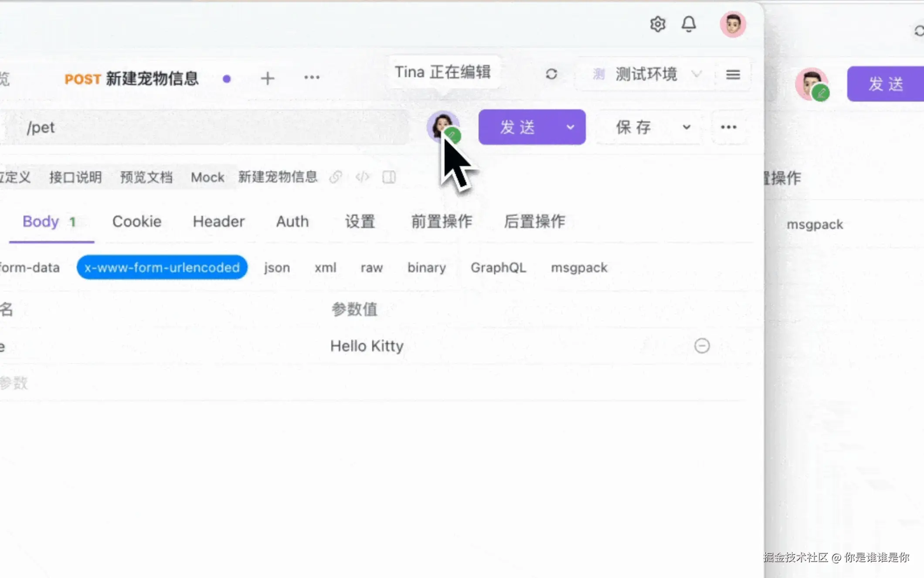This screenshot has height=578, width=924.
Task: Open code generation with the </> icon
Action: point(362,177)
